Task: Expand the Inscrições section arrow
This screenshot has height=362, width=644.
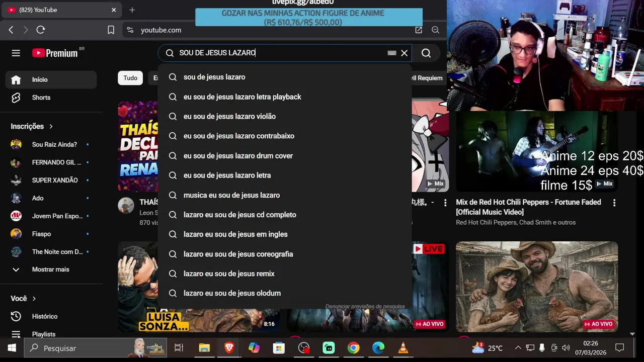Action: (51, 126)
